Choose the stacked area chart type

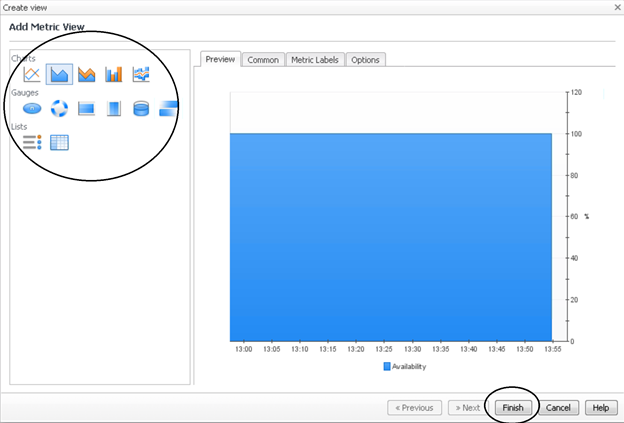click(87, 74)
